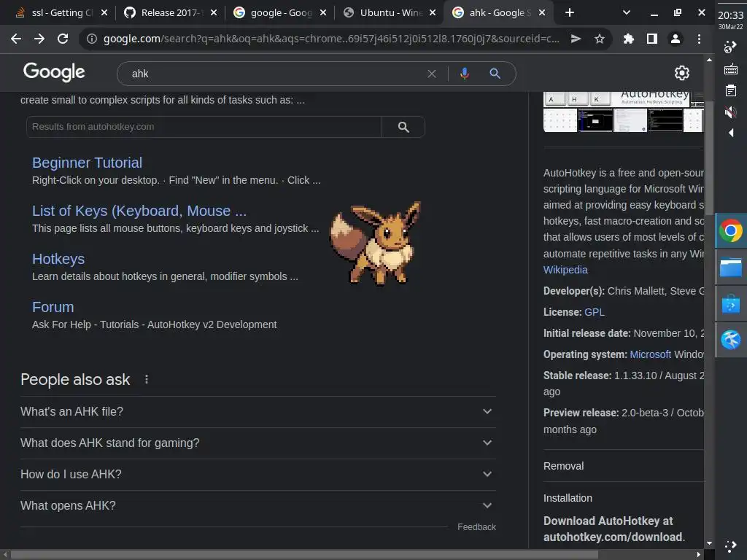Open the Wikipedia link
Screen dimensions: 747x560
click(565, 270)
